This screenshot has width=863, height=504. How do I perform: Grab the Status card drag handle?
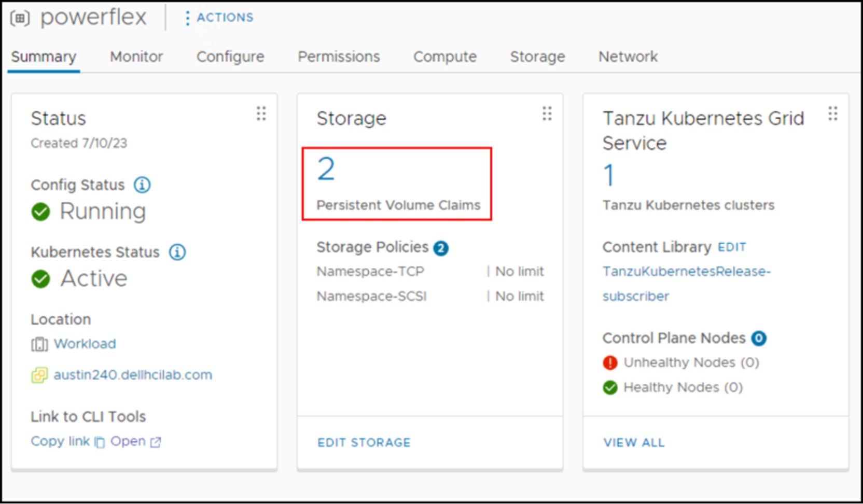pos(261,114)
